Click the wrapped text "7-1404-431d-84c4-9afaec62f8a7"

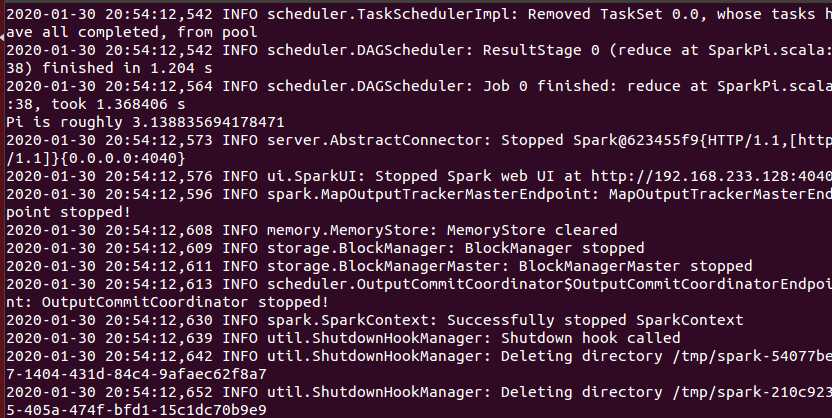click(138, 374)
